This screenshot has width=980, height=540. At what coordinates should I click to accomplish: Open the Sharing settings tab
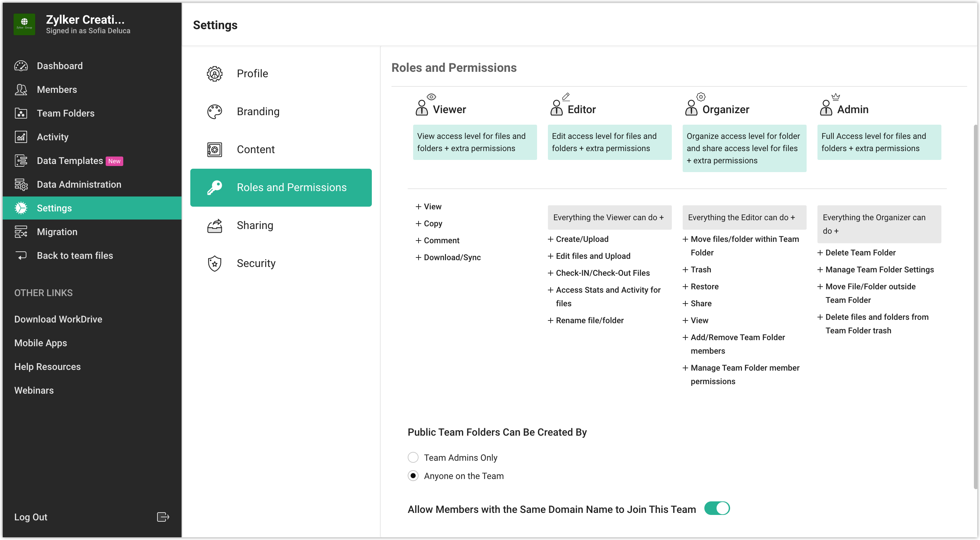tap(255, 225)
